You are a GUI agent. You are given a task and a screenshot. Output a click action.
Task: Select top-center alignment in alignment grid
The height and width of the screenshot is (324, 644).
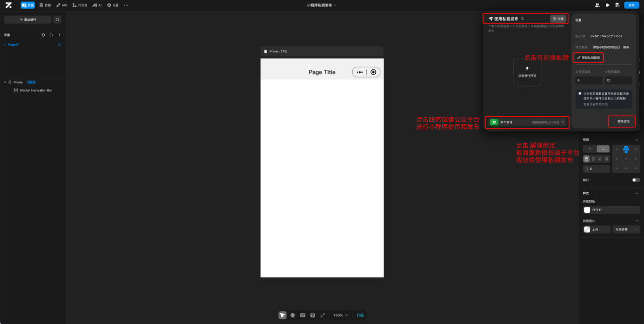pyautogui.click(x=626, y=149)
